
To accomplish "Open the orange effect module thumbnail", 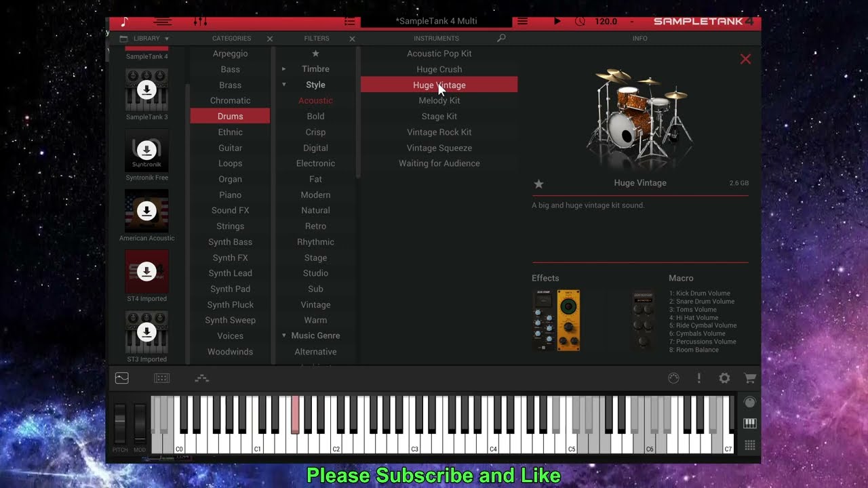I will point(568,320).
